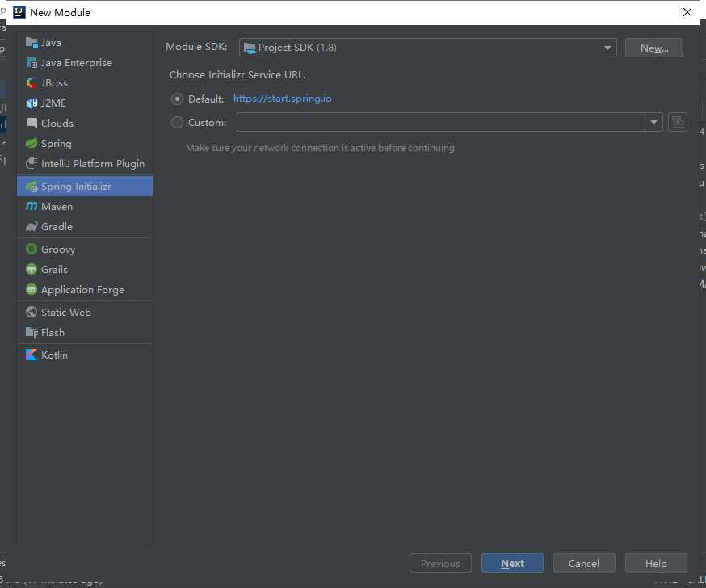Select the Flash list entry
Viewport: 706px width, 588px height.
[85, 332]
